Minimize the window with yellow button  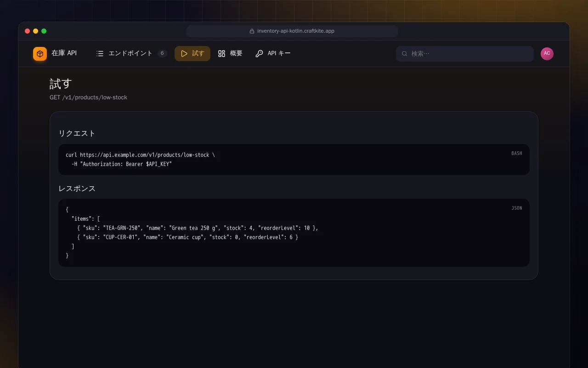click(x=35, y=31)
